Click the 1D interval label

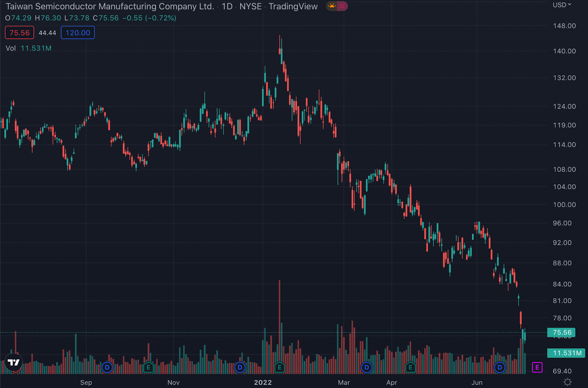pos(227,6)
